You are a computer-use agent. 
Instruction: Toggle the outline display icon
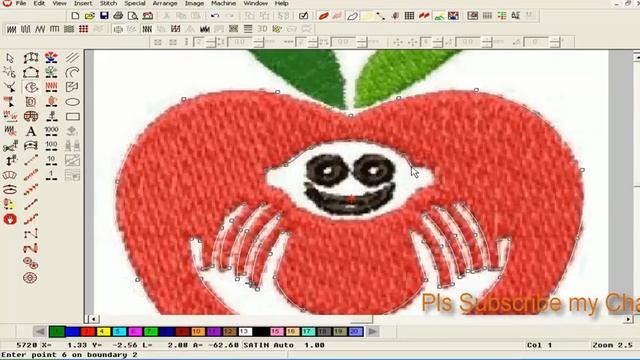[x=352, y=16]
